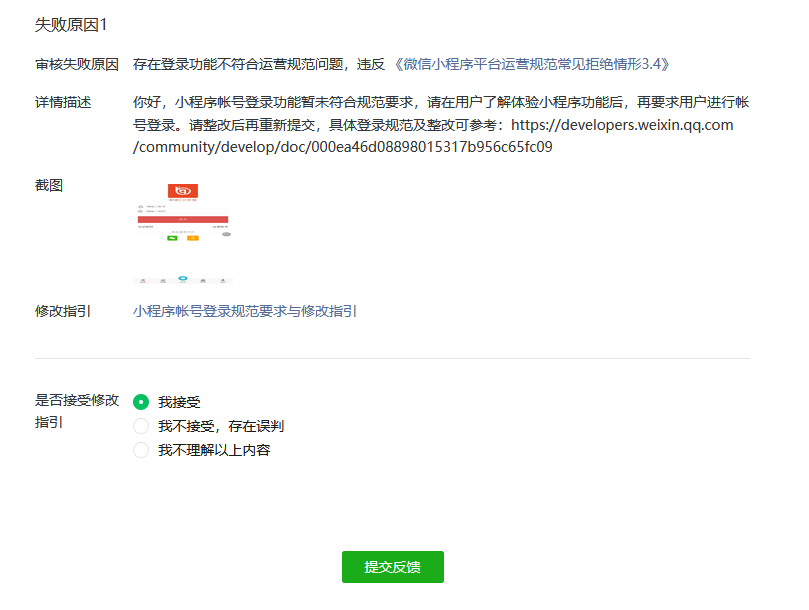Screen dimensions: 809x610
Task: Click the 截图 field label
Action: click(49, 185)
